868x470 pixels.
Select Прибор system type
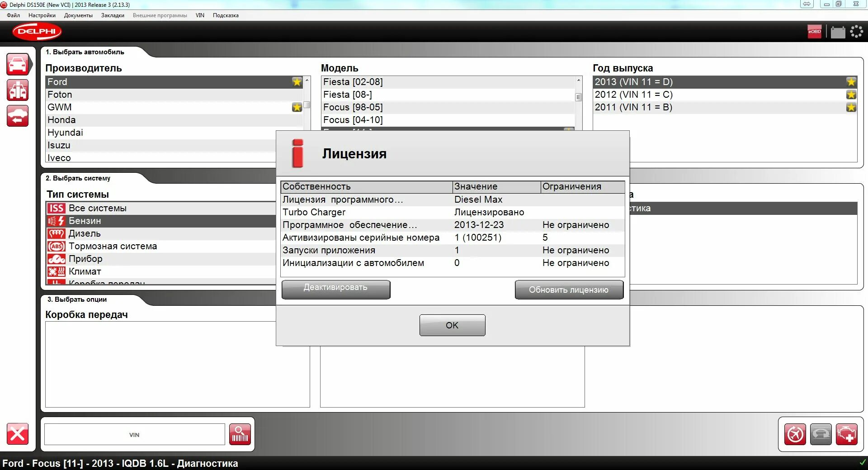pyautogui.click(x=161, y=259)
